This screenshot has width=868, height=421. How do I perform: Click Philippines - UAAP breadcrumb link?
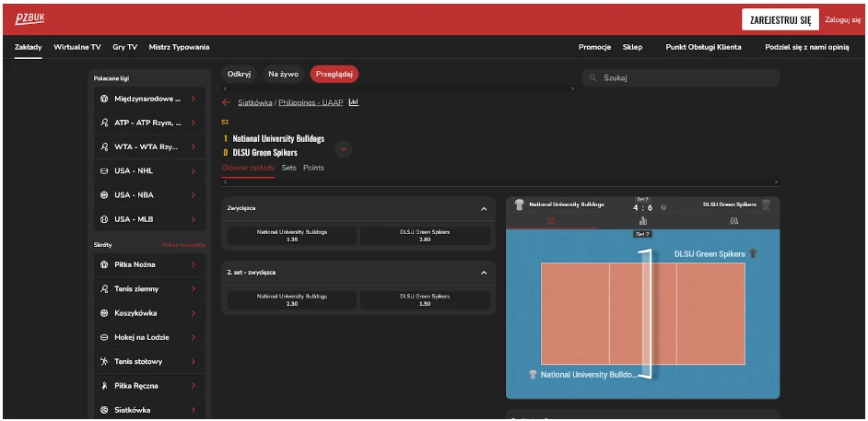(311, 102)
